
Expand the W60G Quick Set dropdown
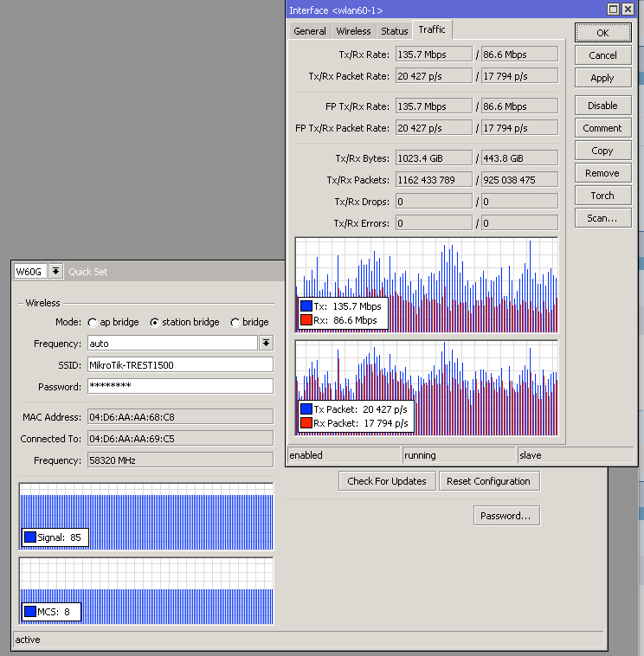pos(55,272)
